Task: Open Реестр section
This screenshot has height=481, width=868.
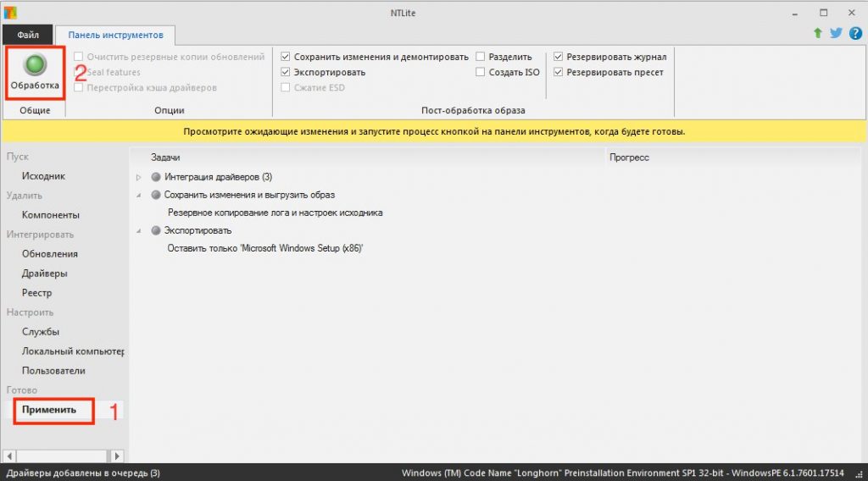Action: tap(36, 292)
